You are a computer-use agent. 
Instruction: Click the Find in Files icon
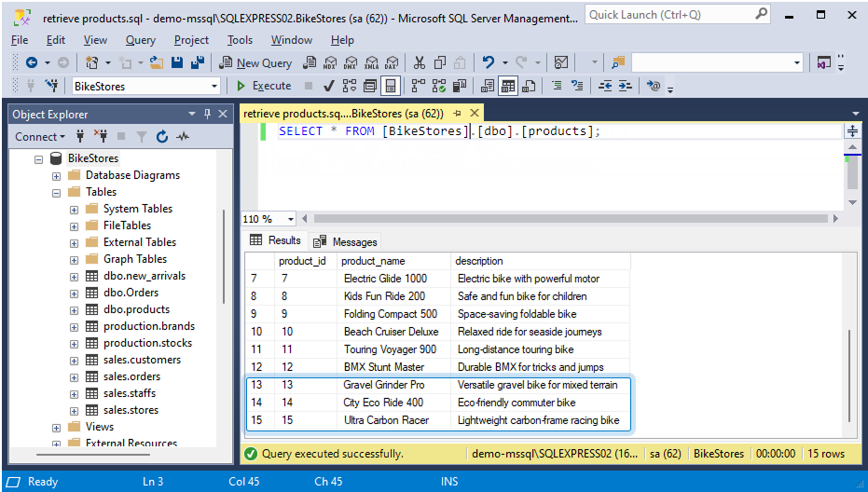coord(618,63)
